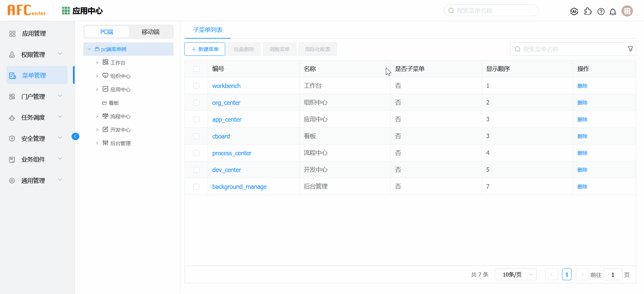The height and width of the screenshot is (294, 644).
Task: Open the 10条/页 page size dropdown
Action: tap(516, 275)
